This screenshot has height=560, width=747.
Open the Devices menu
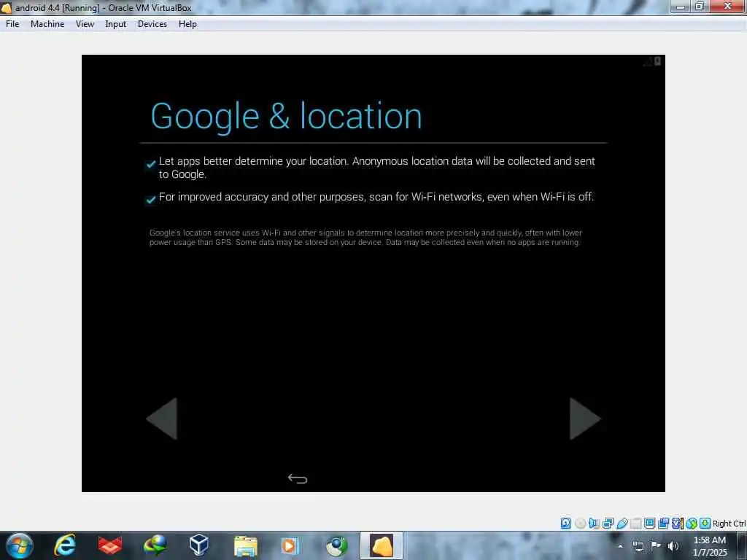click(152, 24)
